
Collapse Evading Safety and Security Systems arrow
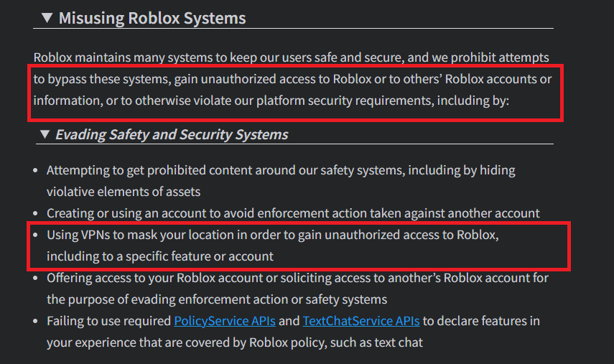(x=45, y=134)
